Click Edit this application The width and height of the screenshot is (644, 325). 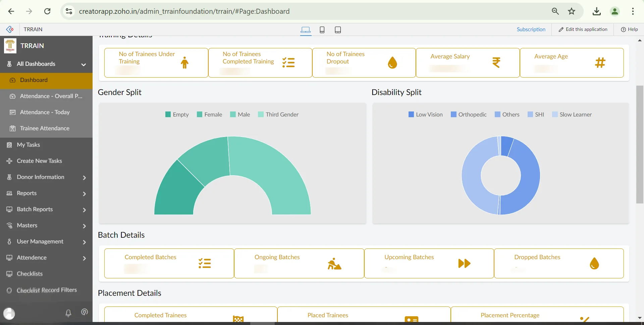(x=583, y=30)
